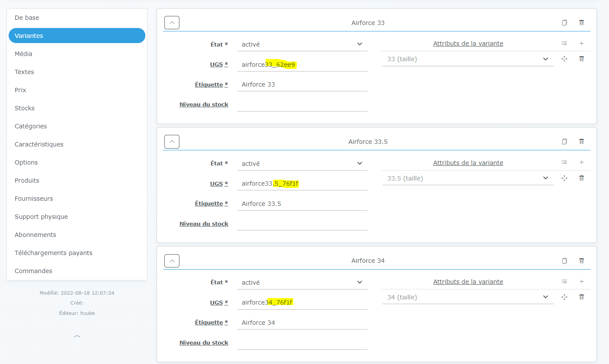
Task: Click the 'Éditeur: hcube' text
Action: [77, 313]
